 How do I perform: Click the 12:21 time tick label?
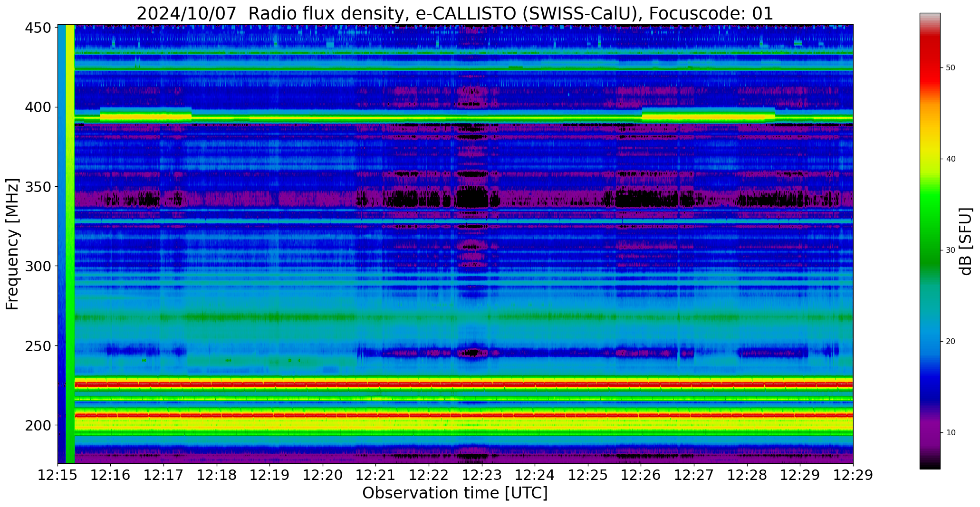[376, 475]
